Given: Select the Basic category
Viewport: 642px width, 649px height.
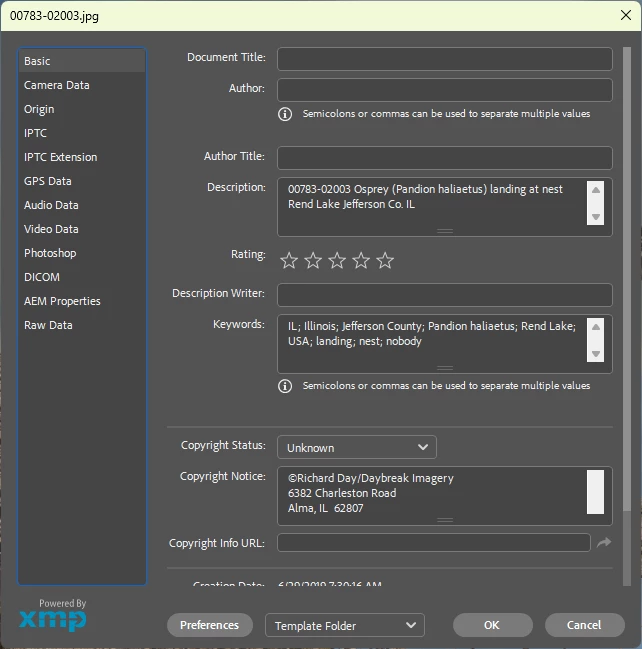Looking at the screenshot, I should 82,61.
